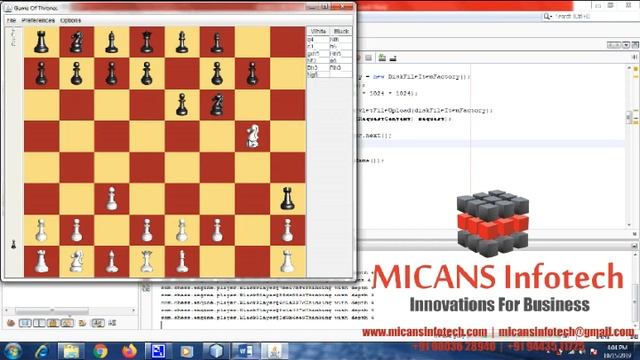Open the Windows Start menu
Viewport: 640px width, 360px height.
[13, 351]
